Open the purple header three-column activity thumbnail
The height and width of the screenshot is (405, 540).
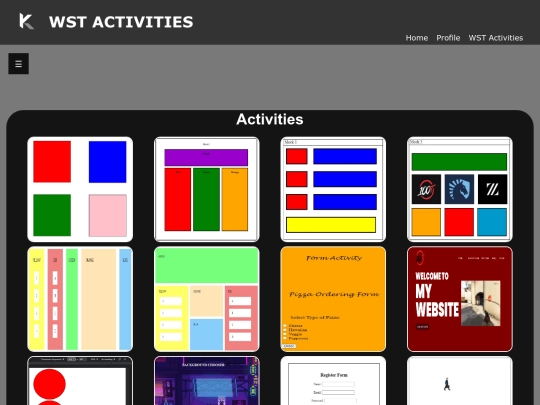tap(207, 189)
